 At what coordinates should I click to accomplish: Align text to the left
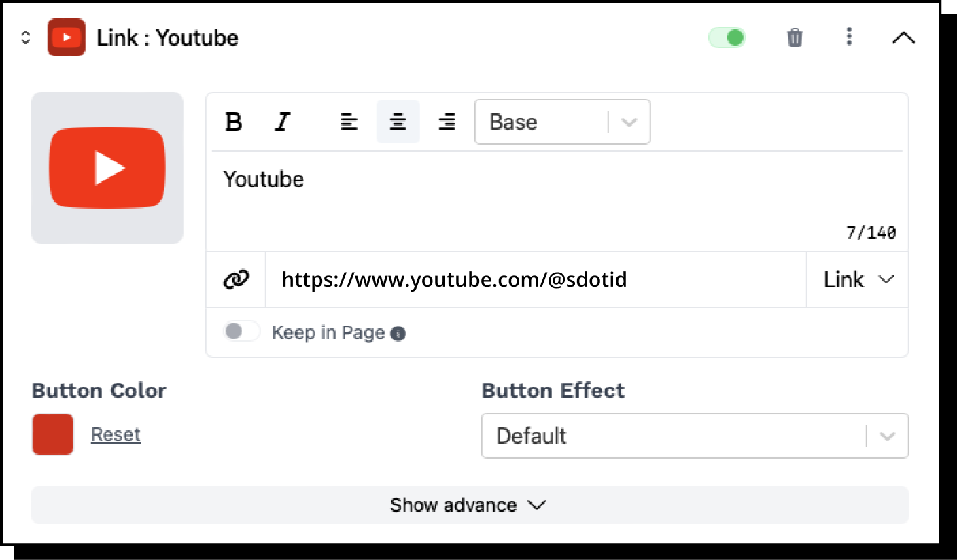tap(349, 122)
